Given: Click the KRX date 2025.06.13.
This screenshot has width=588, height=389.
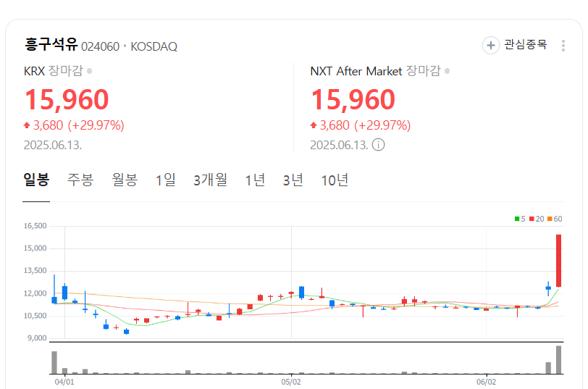Looking at the screenshot, I should [53, 145].
